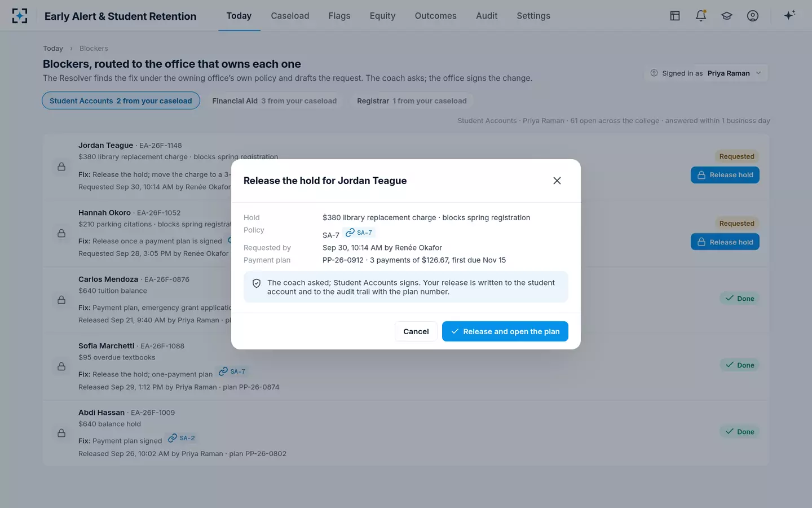Open the SA-2 policy link on Abdi Hassan's row
The image size is (812, 508).
pyautogui.click(x=182, y=438)
